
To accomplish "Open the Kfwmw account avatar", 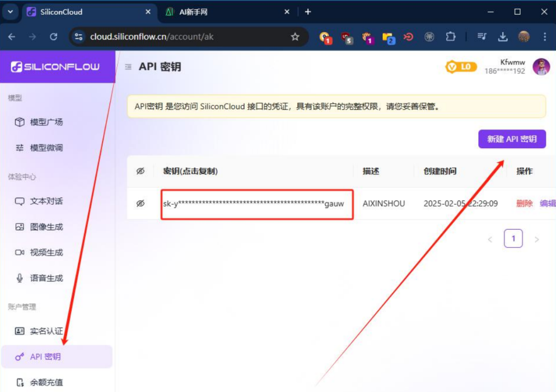I will [x=541, y=67].
